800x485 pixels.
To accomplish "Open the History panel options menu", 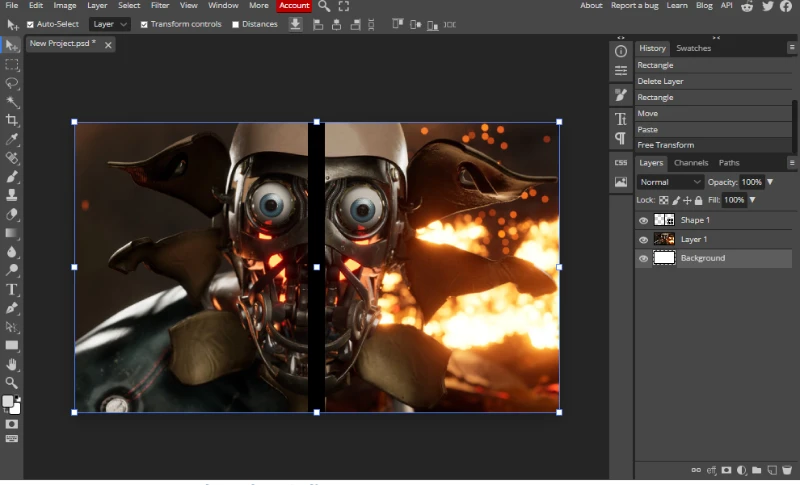I will [792, 47].
